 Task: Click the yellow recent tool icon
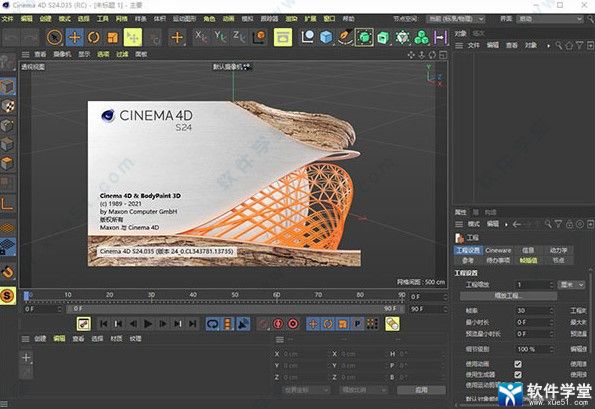(x=132, y=38)
